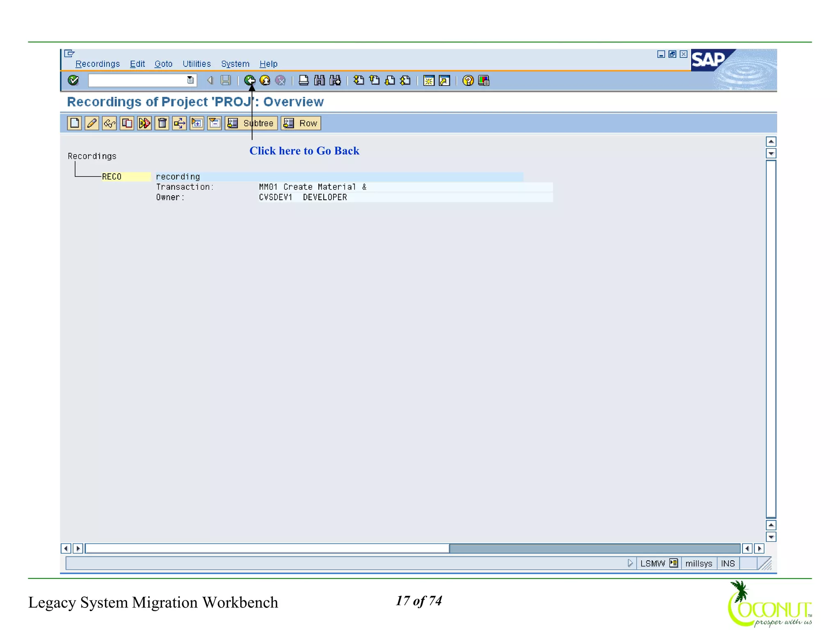Open the Help menu
This screenshot has width=840, height=630.
[268, 64]
